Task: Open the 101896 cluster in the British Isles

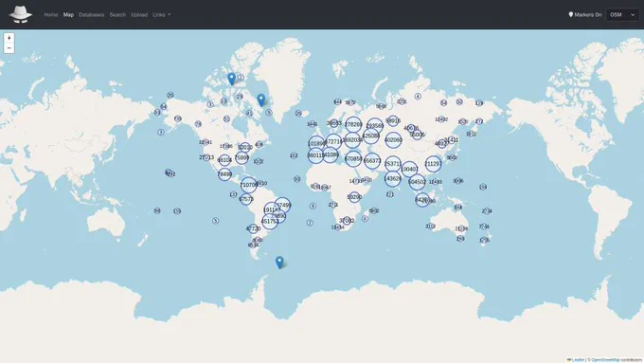Action: (316, 144)
